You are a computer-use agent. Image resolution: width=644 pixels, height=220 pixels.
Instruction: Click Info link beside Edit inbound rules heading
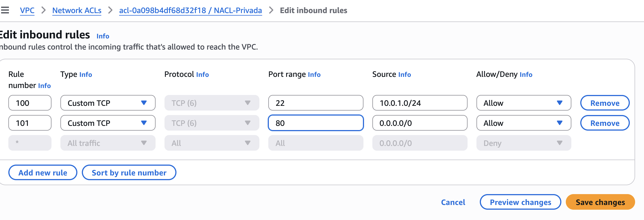coord(103,36)
